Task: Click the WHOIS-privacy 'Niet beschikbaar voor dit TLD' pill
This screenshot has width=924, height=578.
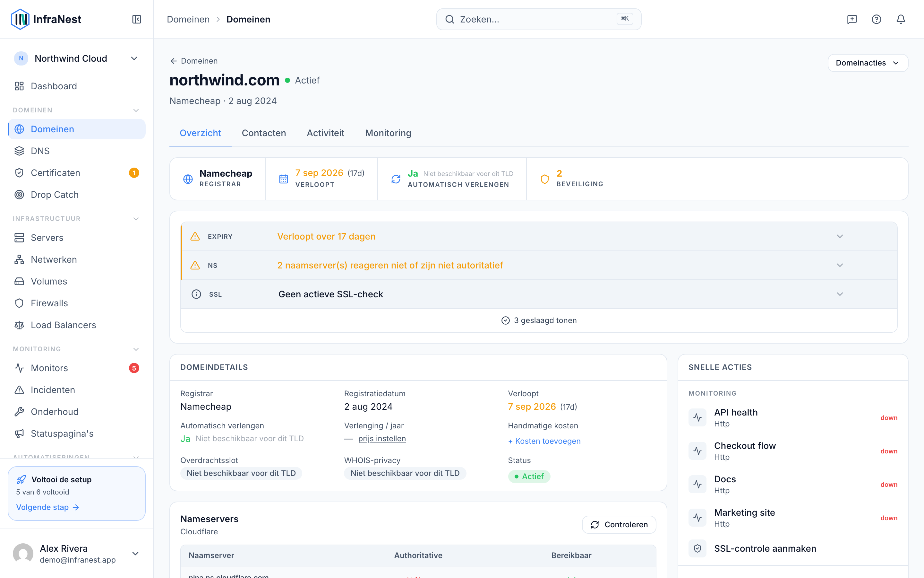Action: pyautogui.click(x=405, y=473)
